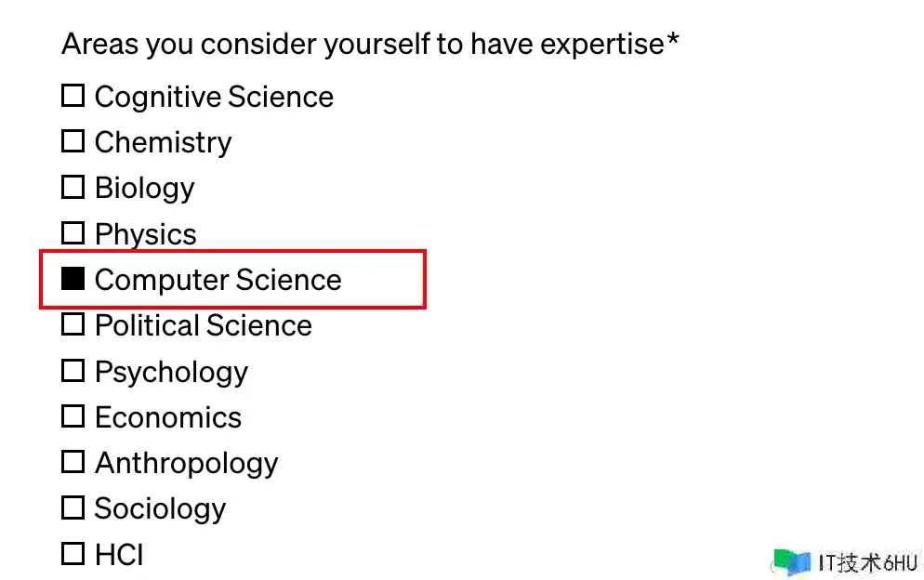This screenshot has width=924, height=580.
Task: Check the Anthropology checkbox
Action: tap(73, 462)
